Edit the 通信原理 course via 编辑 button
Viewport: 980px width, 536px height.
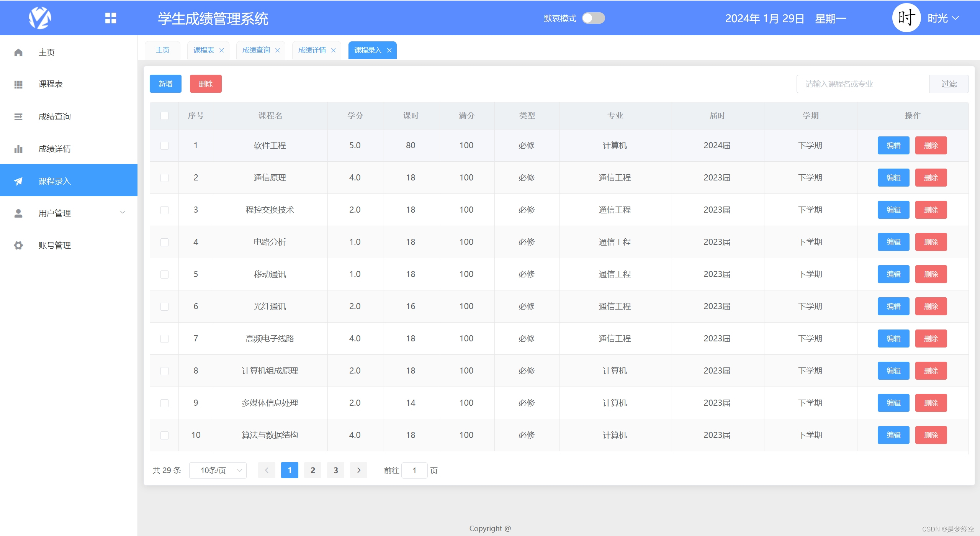pyautogui.click(x=893, y=177)
